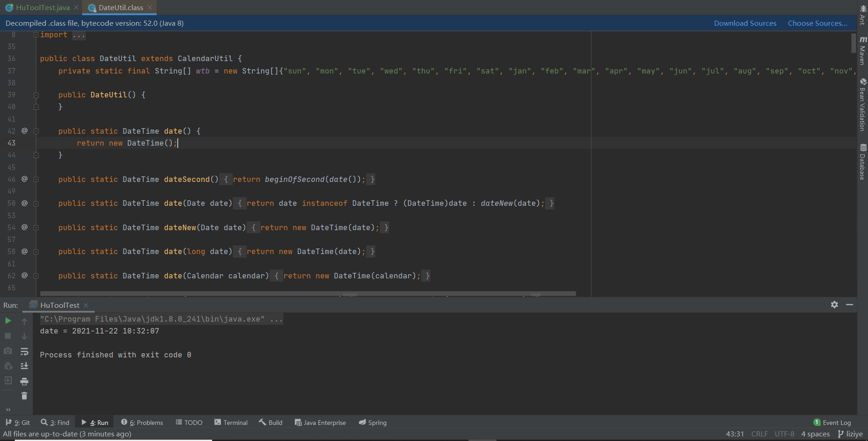Click the camera dump threads icon
The height and width of the screenshot is (441, 868).
(x=8, y=351)
